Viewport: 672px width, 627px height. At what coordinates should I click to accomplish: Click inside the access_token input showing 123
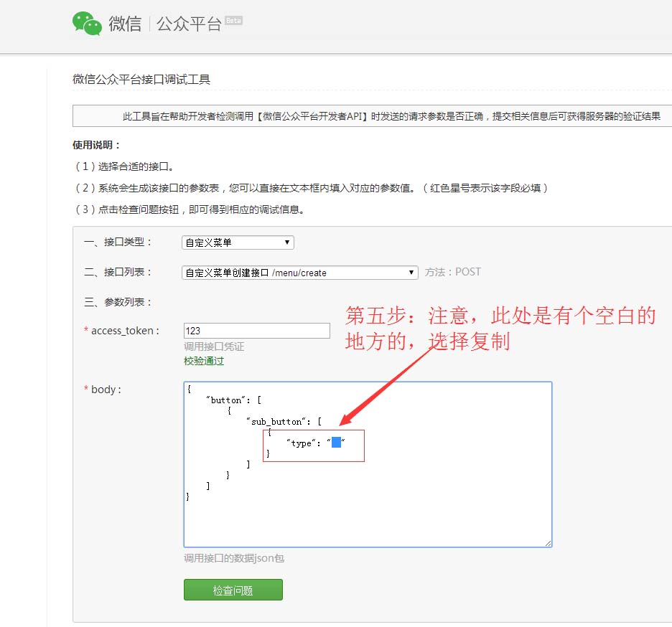(x=256, y=331)
